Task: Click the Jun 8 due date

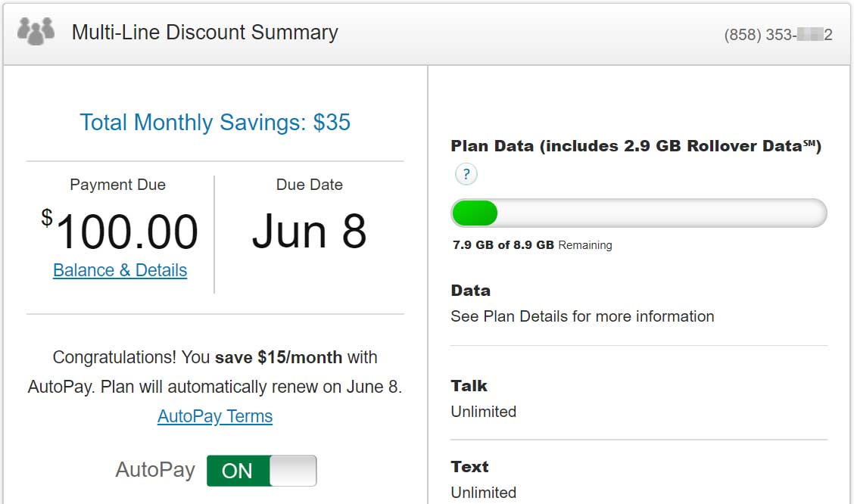Action: 309,232
